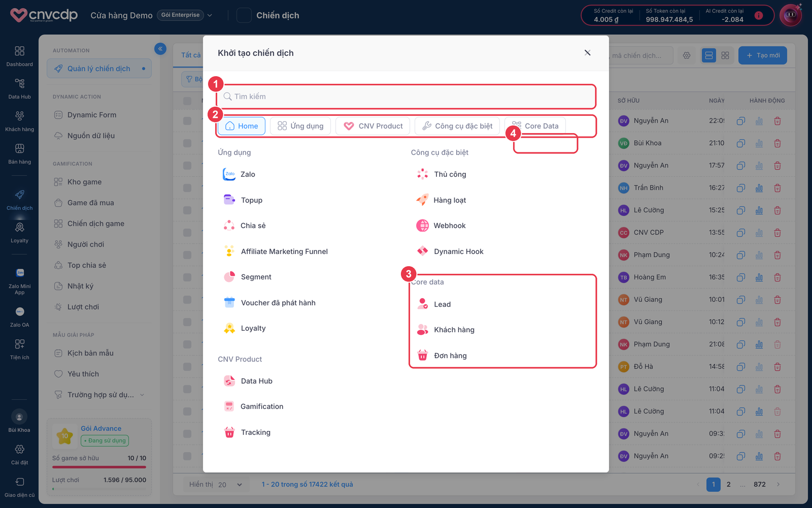Image resolution: width=812 pixels, height=508 pixels.
Task: Open Khách hàng in left rail
Action: (19, 121)
